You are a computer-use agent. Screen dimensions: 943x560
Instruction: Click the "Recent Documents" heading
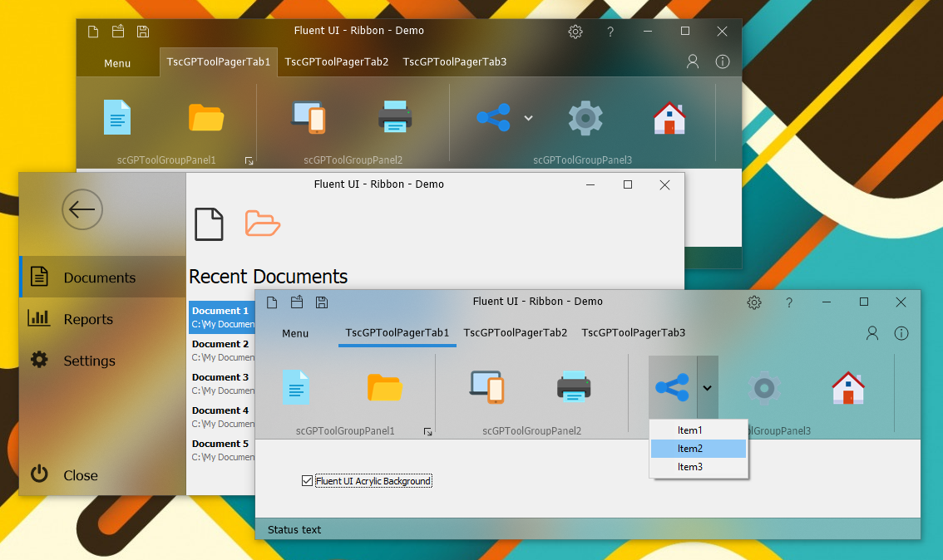(269, 277)
